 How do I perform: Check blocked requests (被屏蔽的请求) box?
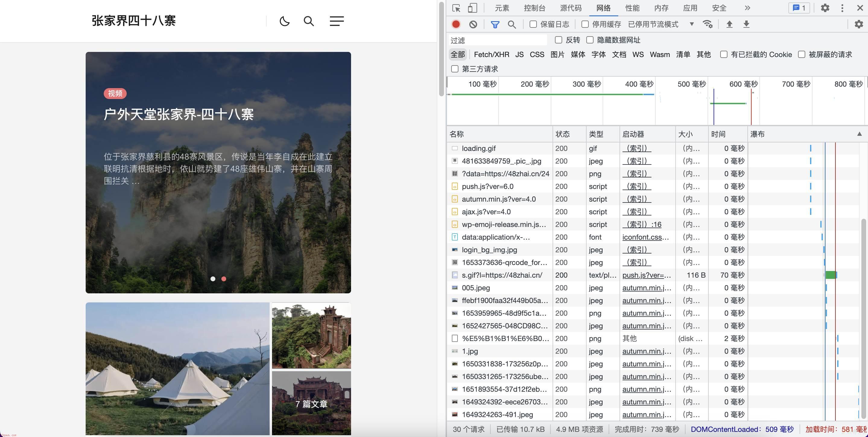coord(802,55)
